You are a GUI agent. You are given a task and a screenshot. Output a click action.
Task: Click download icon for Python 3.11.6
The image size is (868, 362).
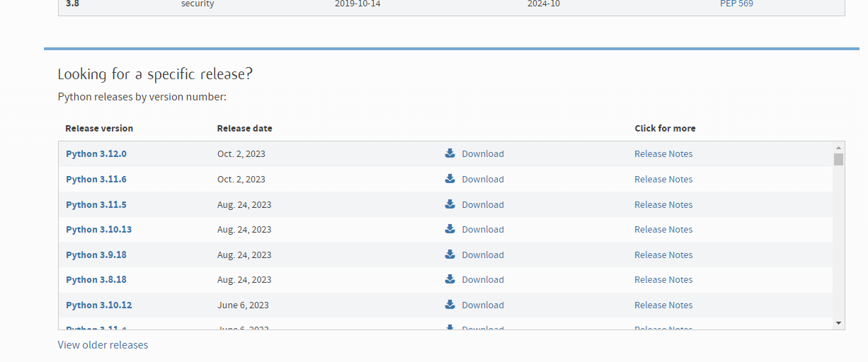(x=450, y=179)
